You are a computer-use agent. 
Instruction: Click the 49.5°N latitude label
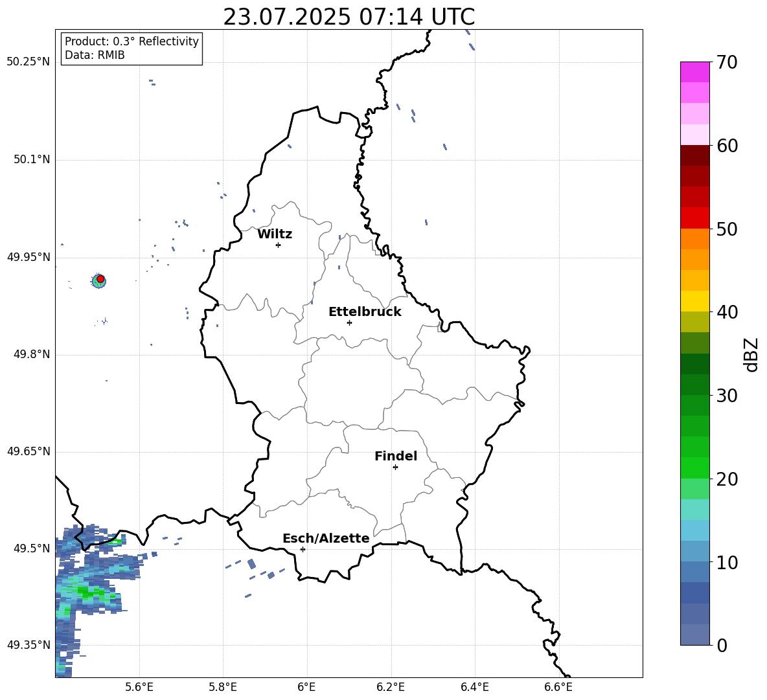tap(32, 548)
